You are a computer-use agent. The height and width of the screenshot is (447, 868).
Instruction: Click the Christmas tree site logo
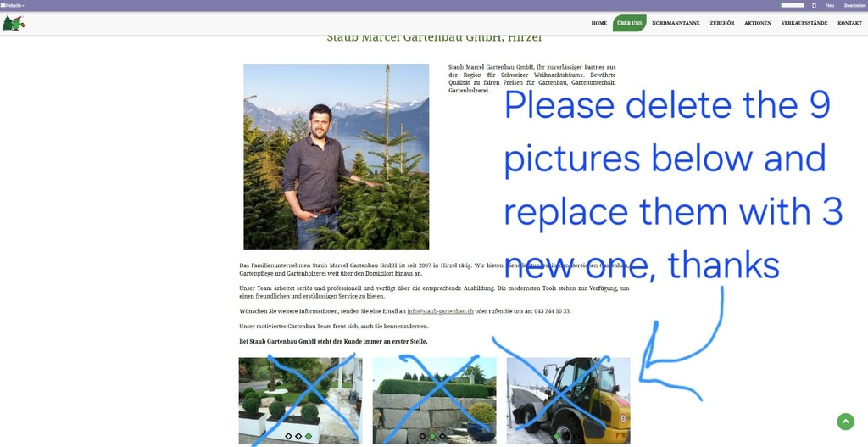tap(14, 23)
